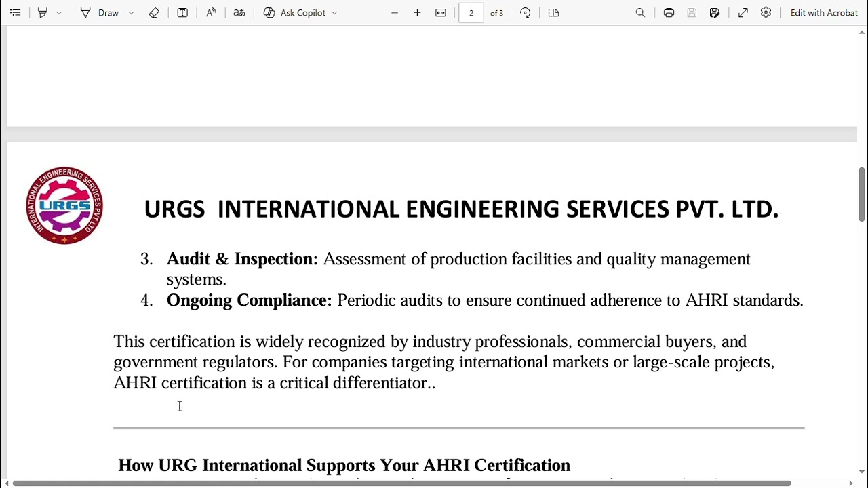The image size is (868, 488).
Task: Zoom out with the minus icon
Action: tap(395, 13)
